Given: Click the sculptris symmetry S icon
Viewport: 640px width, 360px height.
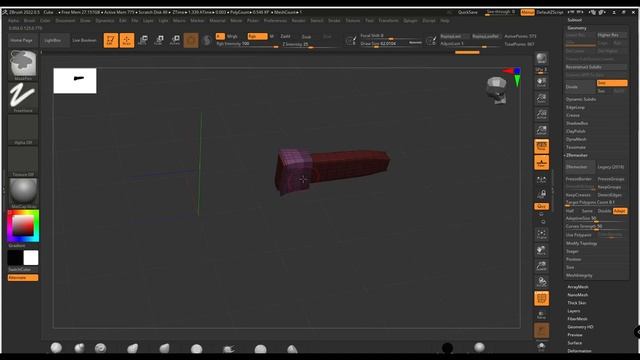Looking at the screenshot, I should click(207, 40).
